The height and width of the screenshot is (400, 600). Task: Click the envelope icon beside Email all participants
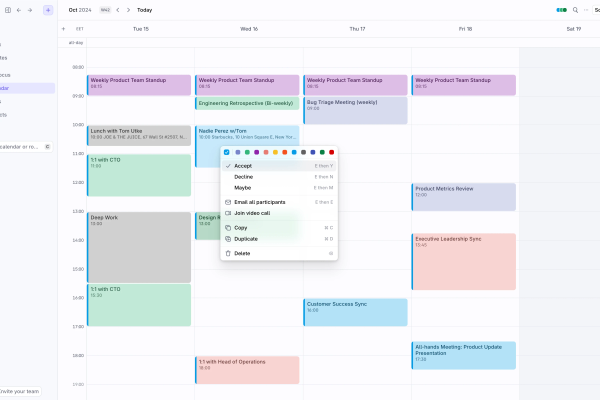(x=228, y=202)
